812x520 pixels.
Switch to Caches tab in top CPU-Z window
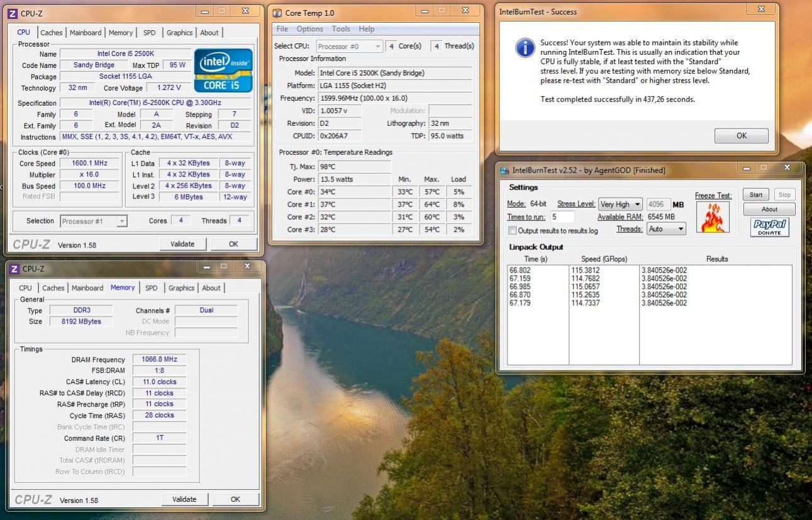pyautogui.click(x=52, y=33)
